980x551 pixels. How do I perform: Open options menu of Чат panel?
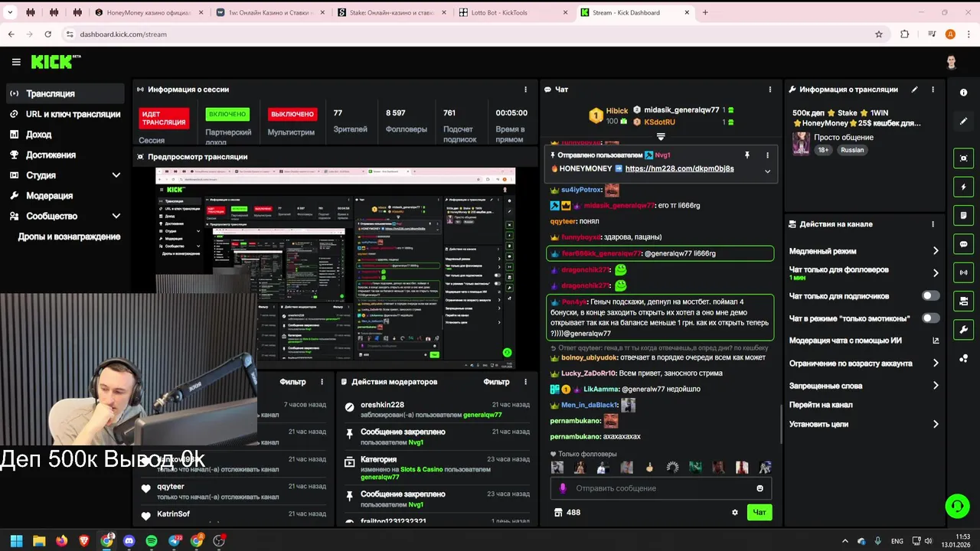(x=769, y=90)
